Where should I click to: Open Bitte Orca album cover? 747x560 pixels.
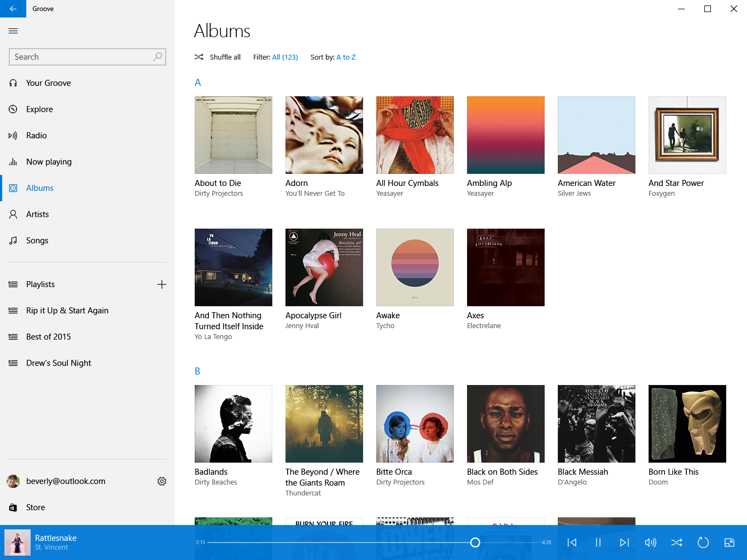click(x=415, y=424)
